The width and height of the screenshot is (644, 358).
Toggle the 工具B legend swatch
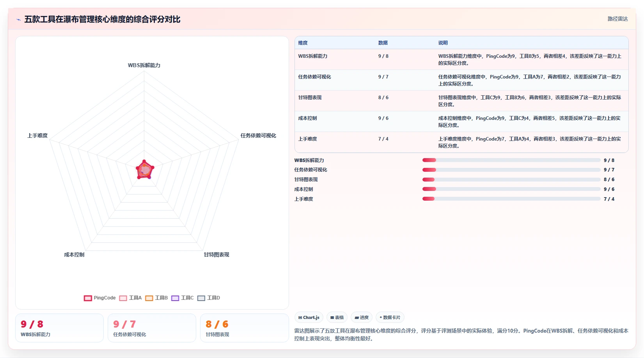click(x=149, y=298)
